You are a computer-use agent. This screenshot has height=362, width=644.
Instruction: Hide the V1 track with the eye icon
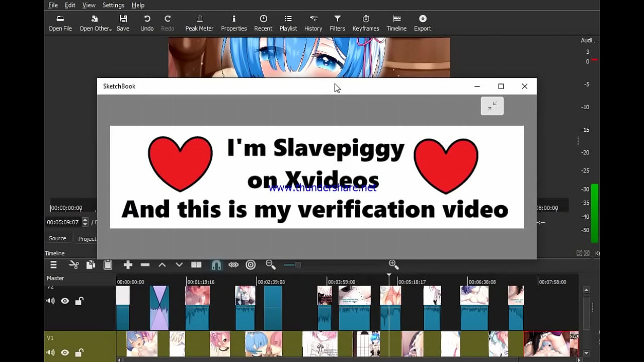point(65,352)
